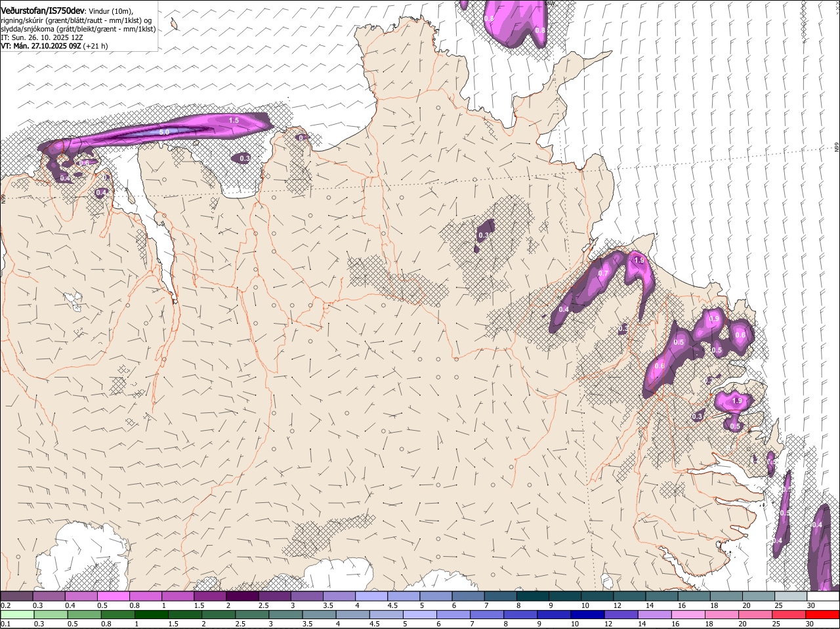The image size is (840, 629).
Task: Lower legend row: click swatch between 2.5 and 3
Action: click(253, 615)
